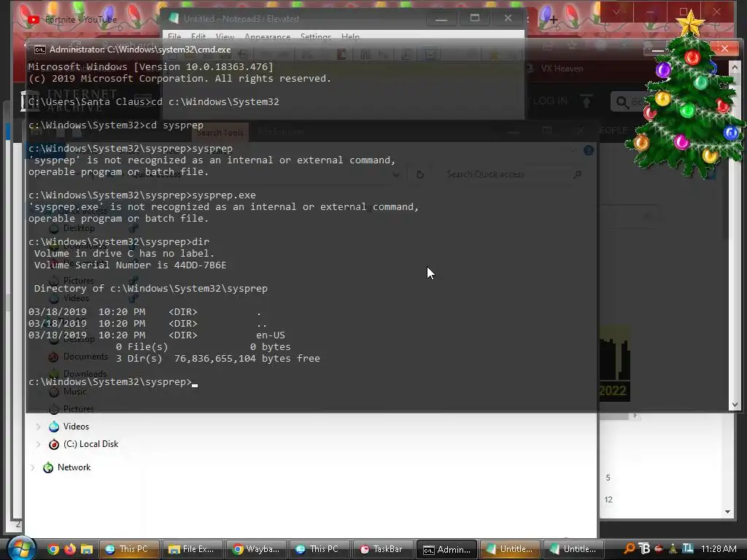The width and height of the screenshot is (747, 560).
Task: Open Notepad3 Help menu
Action: click(350, 36)
